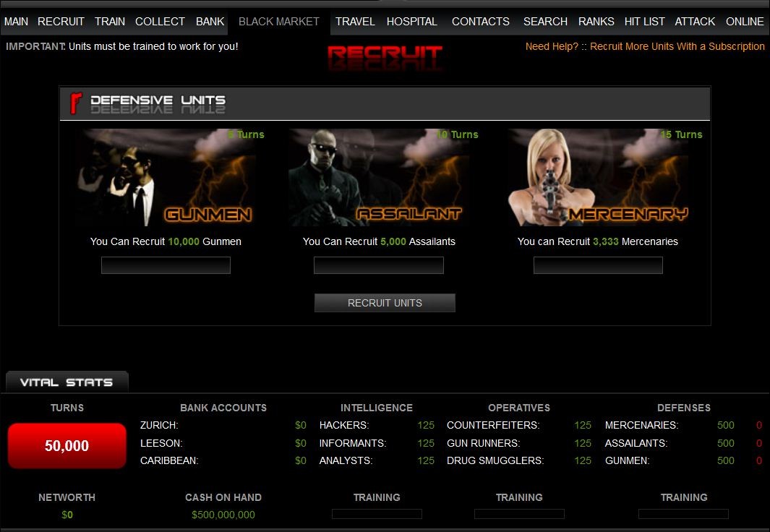View the RANKS page
The width and height of the screenshot is (770, 532).
point(596,22)
